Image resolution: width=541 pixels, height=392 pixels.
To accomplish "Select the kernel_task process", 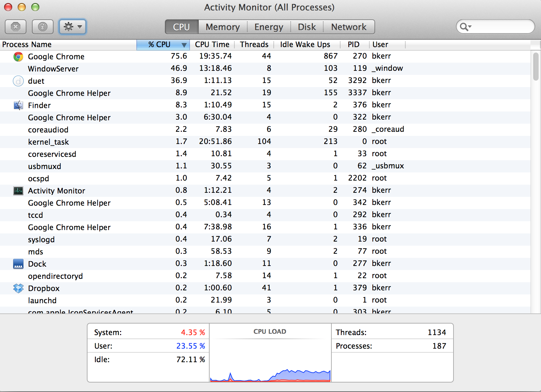I will (x=265, y=142).
